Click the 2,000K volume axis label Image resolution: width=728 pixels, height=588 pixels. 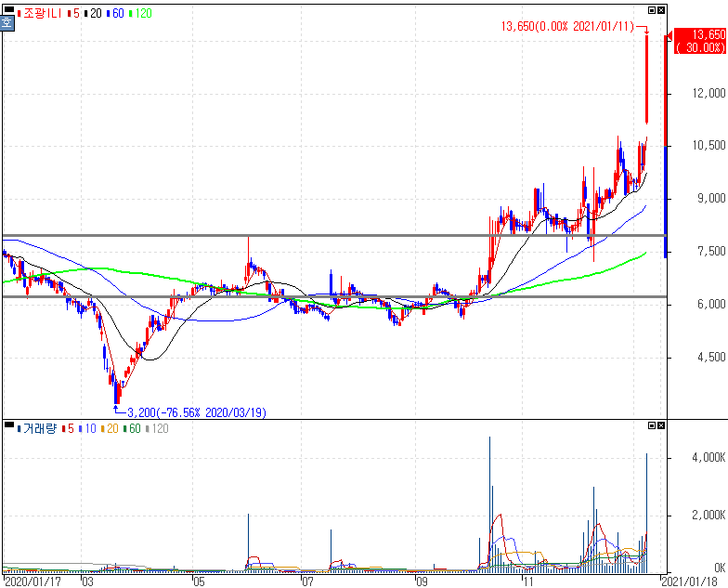(708, 515)
